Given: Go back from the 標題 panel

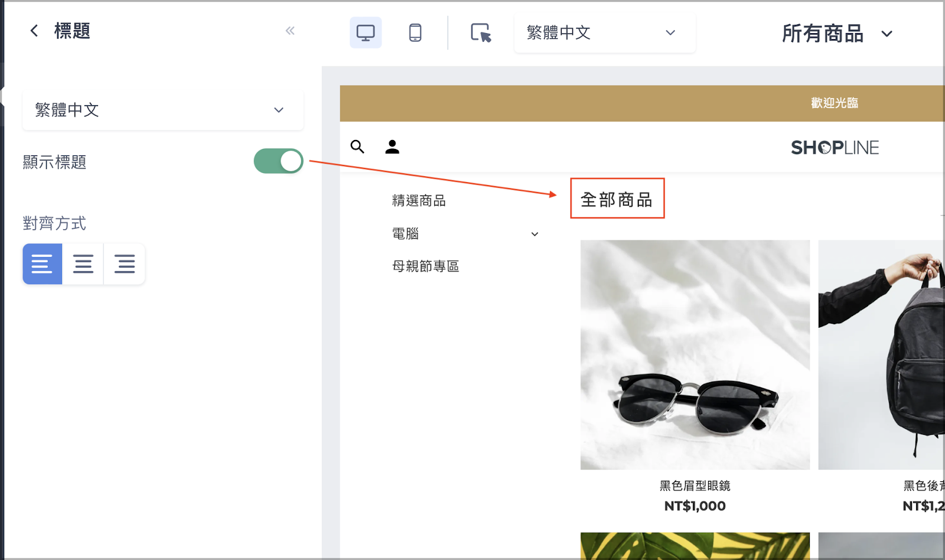Looking at the screenshot, I should [x=34, y=31].
